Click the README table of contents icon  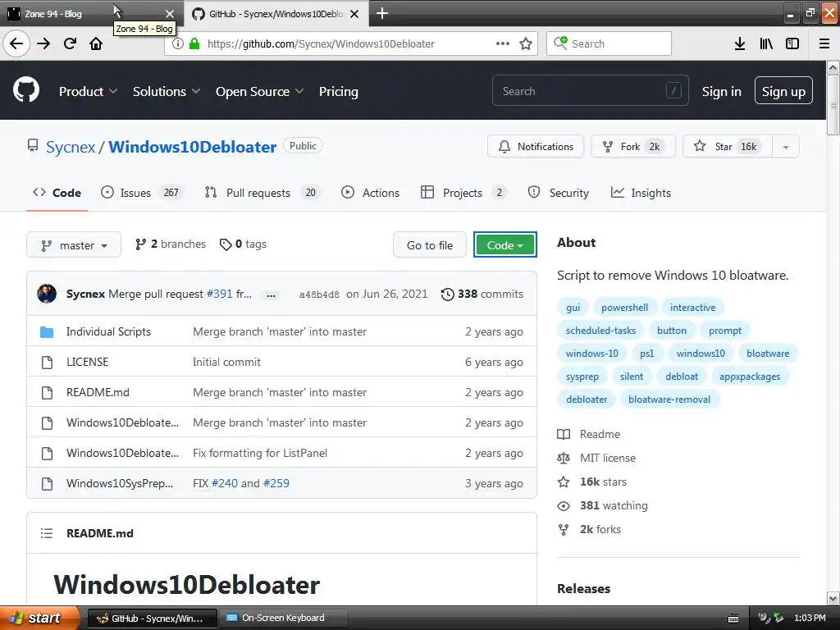47,533
